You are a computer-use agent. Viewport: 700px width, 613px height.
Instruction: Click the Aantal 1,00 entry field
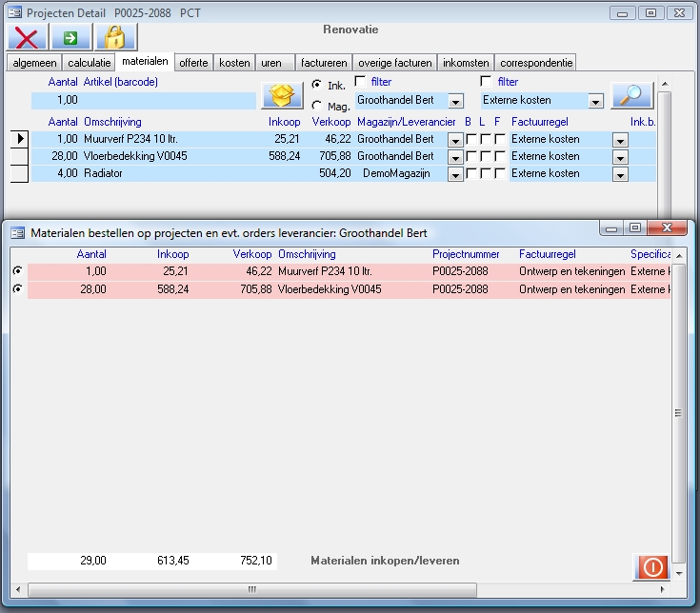point(56,100)
